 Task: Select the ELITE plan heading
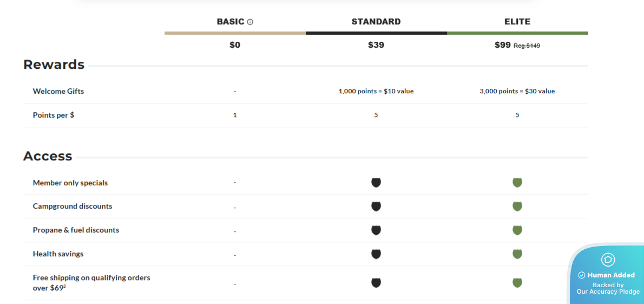coord(517,22)
